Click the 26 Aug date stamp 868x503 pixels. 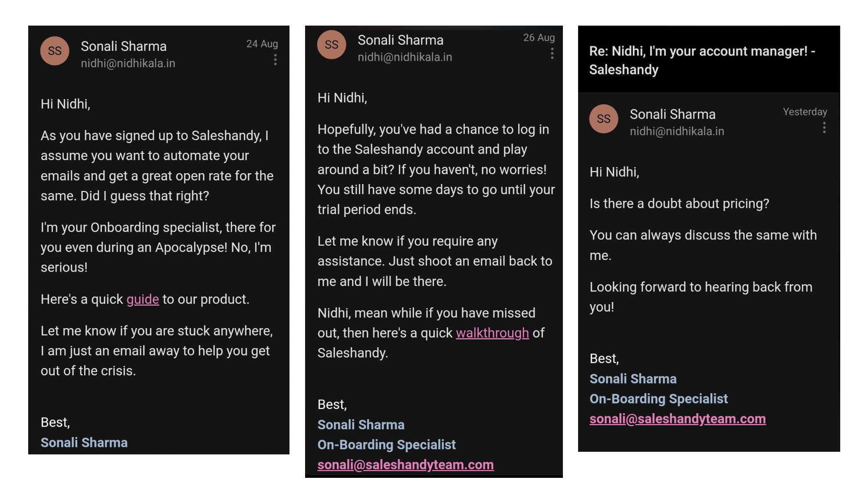(539, 38)
